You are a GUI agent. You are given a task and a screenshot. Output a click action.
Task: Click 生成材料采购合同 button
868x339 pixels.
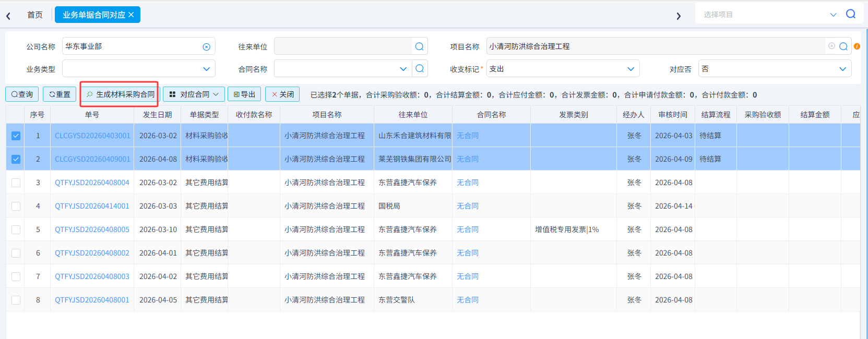pos(120,94)
